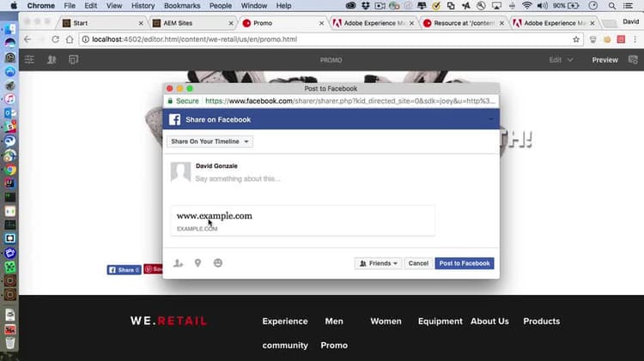The height and width of the screenshot is (361, 644).
Task: Toggle the AEM side panel icon
Action: tap(29, 60)
